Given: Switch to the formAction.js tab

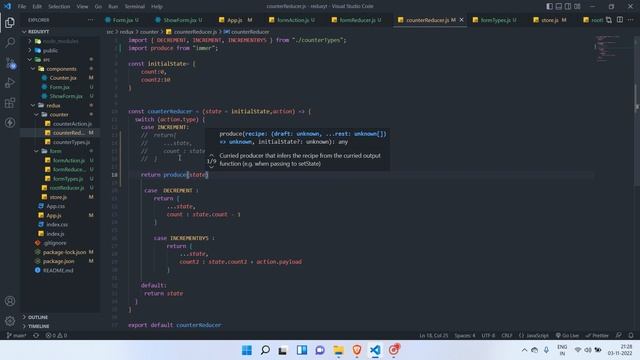Looking at the screenshot, I should point(292,20).
